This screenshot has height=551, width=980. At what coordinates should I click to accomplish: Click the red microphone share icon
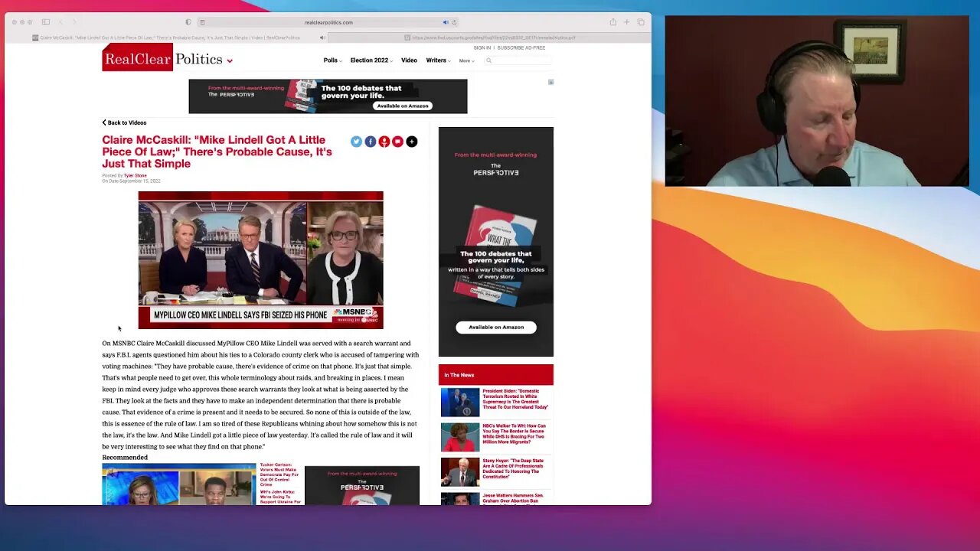click(x=384, y=142)
